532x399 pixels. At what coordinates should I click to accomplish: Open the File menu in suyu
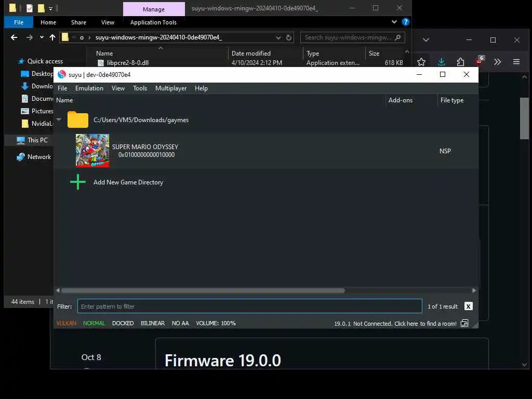pos(62,88)
